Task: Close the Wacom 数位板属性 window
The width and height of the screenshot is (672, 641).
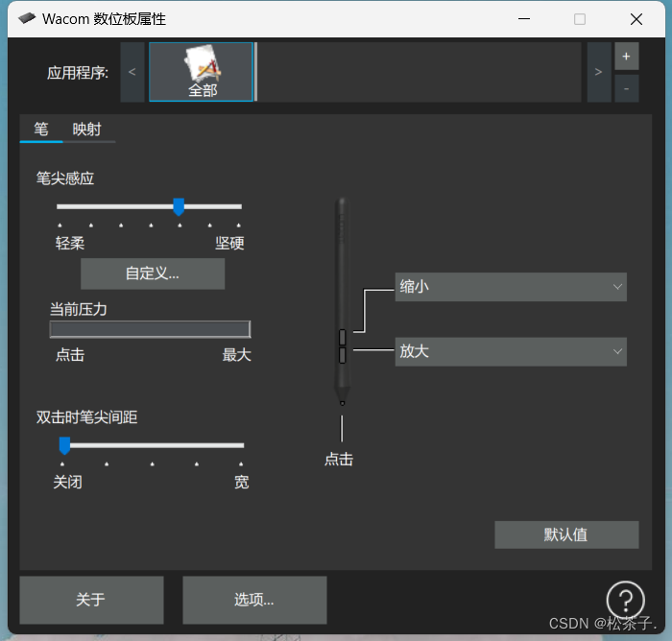Action: (x=636, y=19)
